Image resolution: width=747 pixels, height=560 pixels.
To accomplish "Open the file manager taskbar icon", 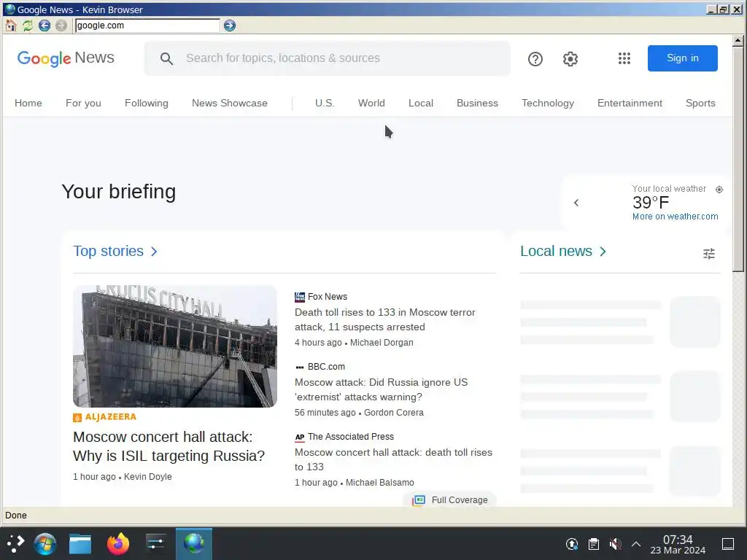I will [80, 544].
